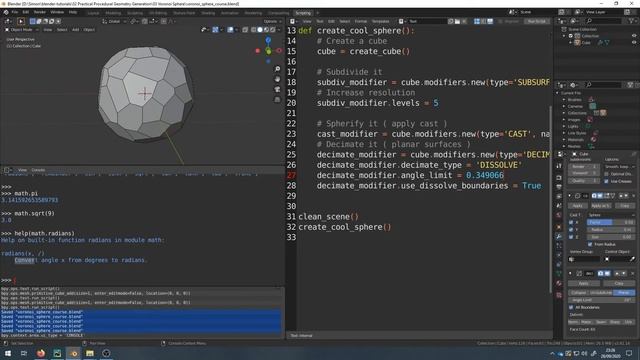
Task: Select wireframe viewport shading mode
Action: coord(253,30)
